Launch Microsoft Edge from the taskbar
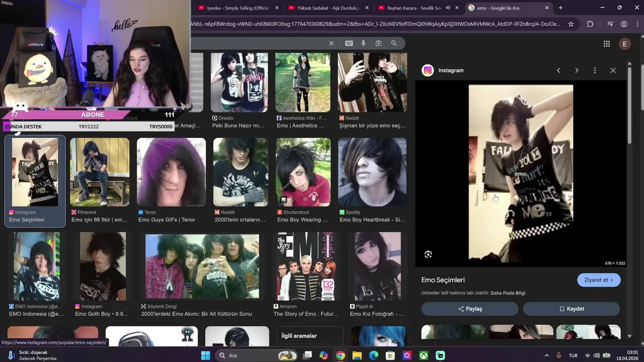The height and width of the screenshot is (362, 644). click(373, 355)
